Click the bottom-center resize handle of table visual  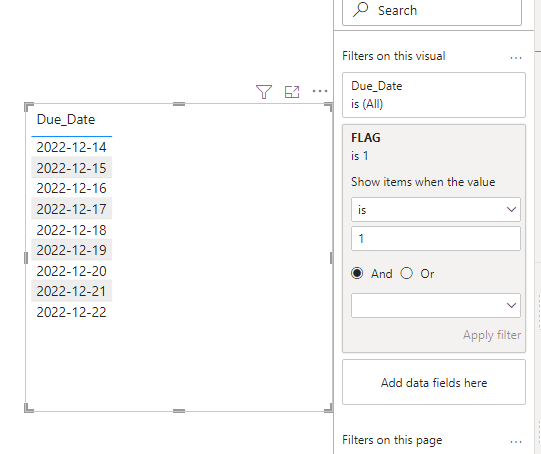[x=179, y=411]
